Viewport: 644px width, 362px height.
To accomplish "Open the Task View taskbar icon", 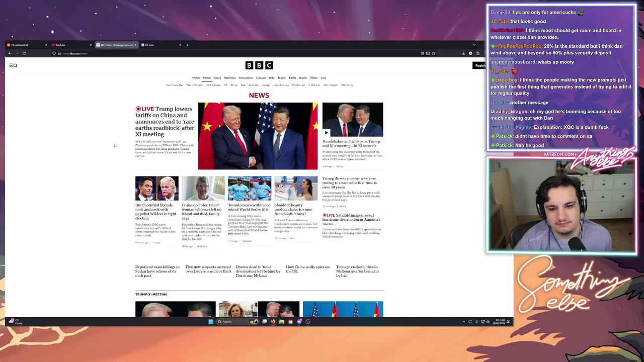I will point(264,322).
